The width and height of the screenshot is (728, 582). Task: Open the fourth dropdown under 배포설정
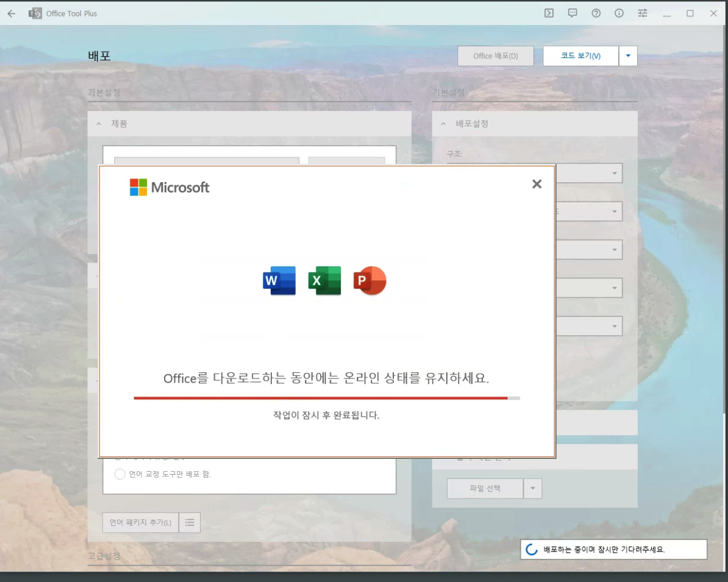coord(589,288)
